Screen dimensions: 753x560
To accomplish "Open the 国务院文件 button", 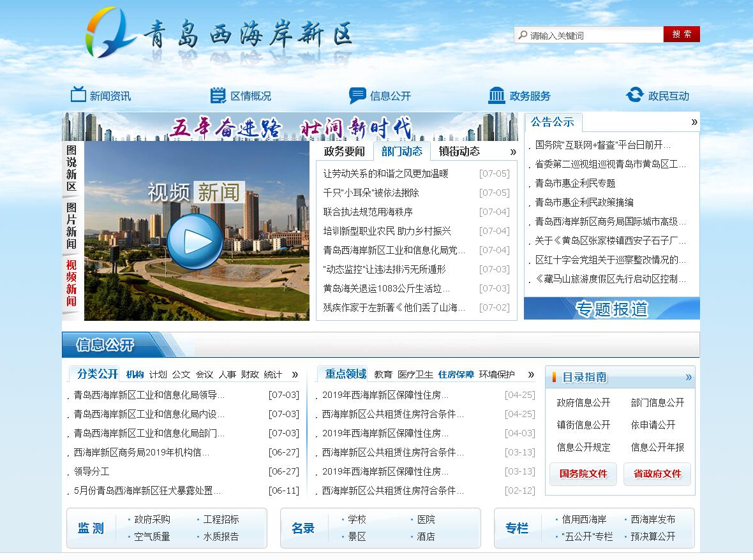I will pyautogui.click(x=583, y=474).
